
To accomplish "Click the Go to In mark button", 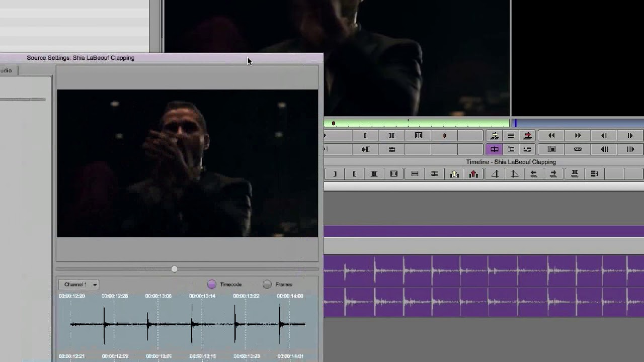I will 365,149.
